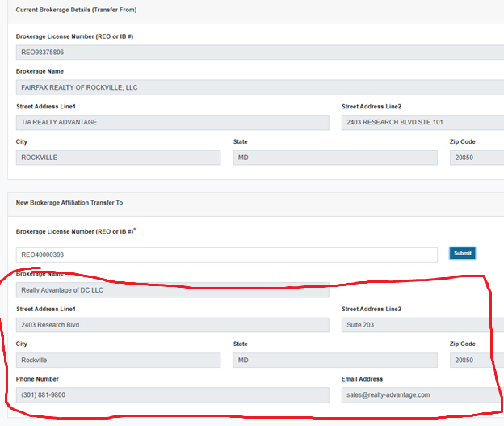Click current brokerage State field MD
The height and width of the screenshot is (426, 504).
pos(335,158)
